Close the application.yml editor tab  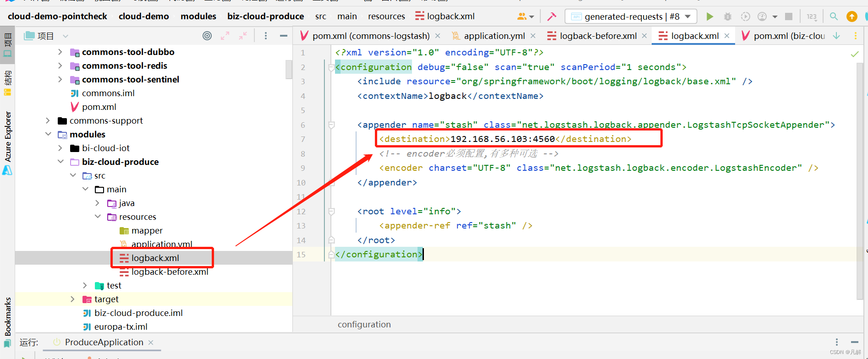(533, 36)
